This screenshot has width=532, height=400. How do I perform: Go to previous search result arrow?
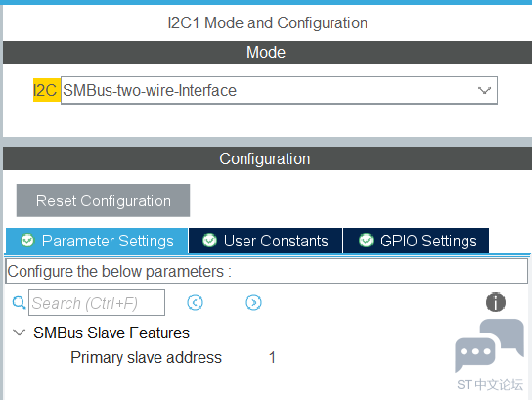coord(195,302)
